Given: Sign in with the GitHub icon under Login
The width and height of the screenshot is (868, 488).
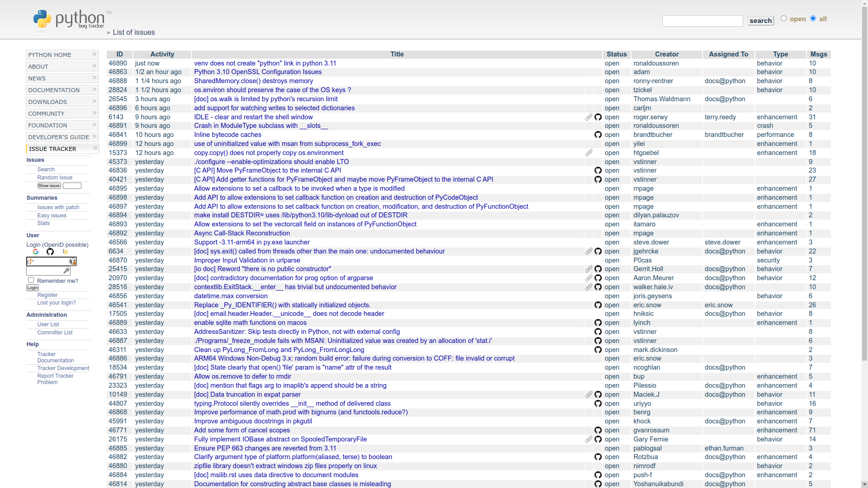Looking at the screenshot, I should click(50, 252).
